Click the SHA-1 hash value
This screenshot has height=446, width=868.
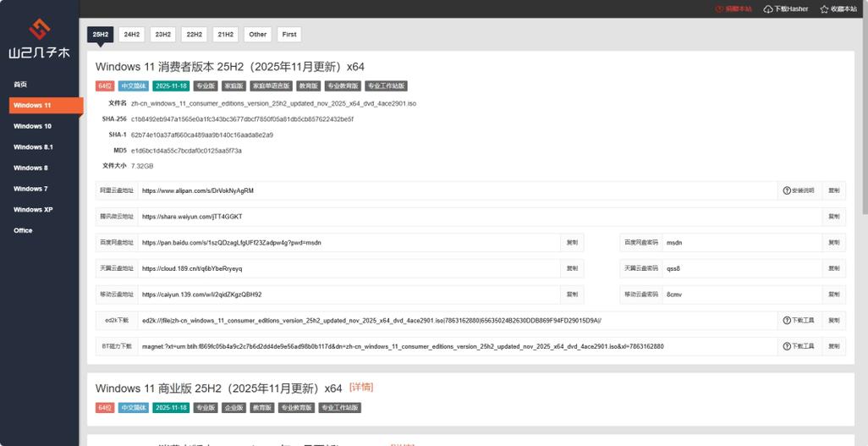[x=201, y=135]
